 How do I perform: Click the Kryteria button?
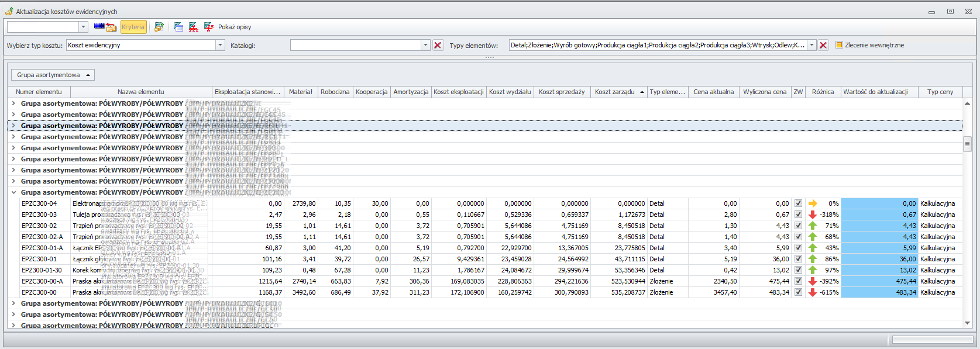[x=133, y=27]
